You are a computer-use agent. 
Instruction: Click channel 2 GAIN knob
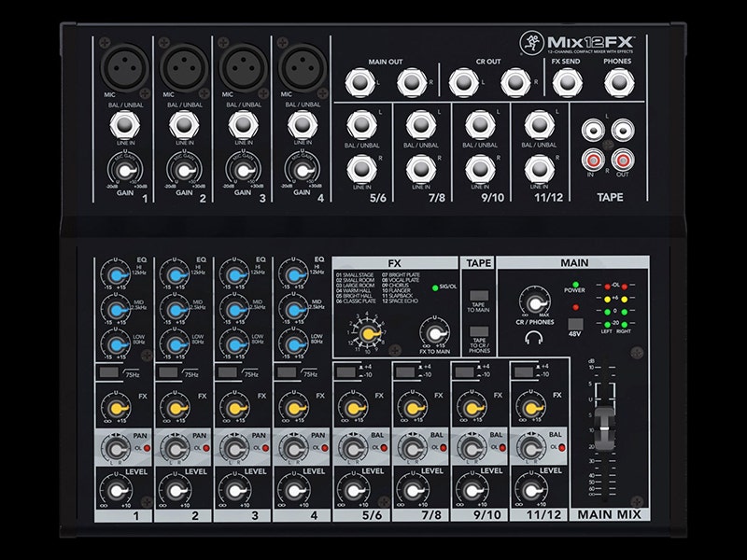(184, 171)
